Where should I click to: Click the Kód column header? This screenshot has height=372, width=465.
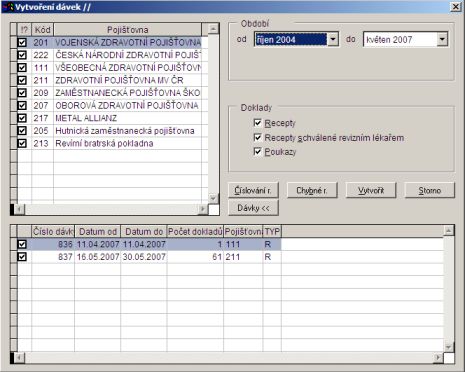[42, 30]
